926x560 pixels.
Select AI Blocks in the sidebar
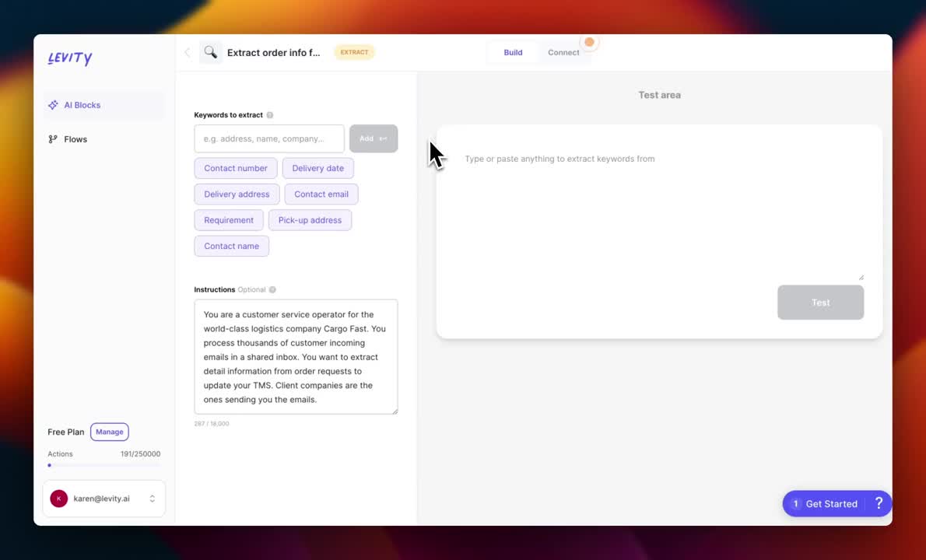pos(82,105)
